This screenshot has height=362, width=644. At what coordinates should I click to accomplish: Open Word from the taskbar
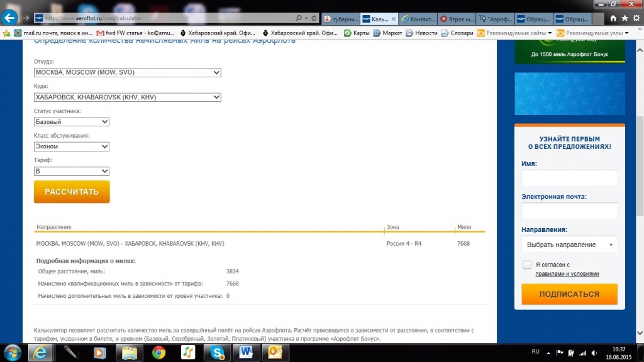pos(246,353)
